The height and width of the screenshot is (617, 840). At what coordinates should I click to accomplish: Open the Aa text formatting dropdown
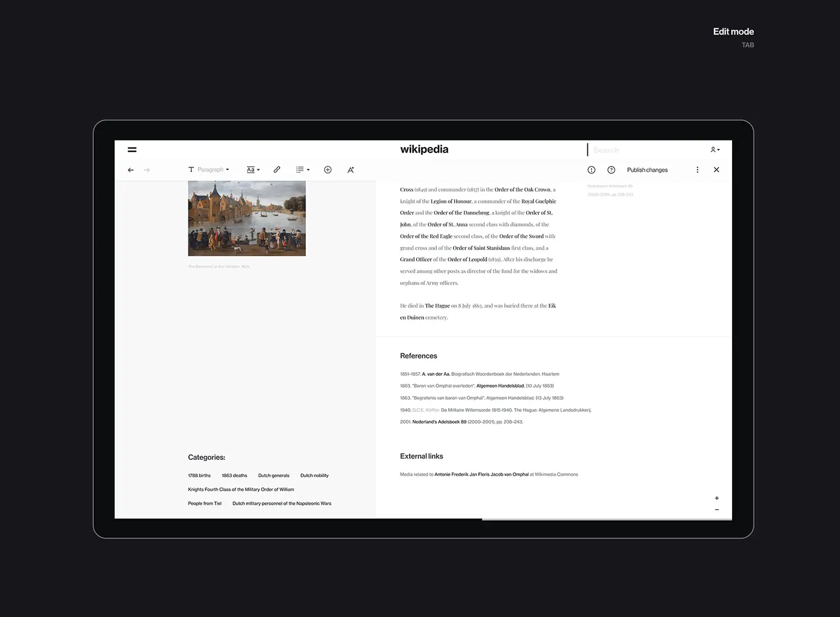(x=253, y=170)
